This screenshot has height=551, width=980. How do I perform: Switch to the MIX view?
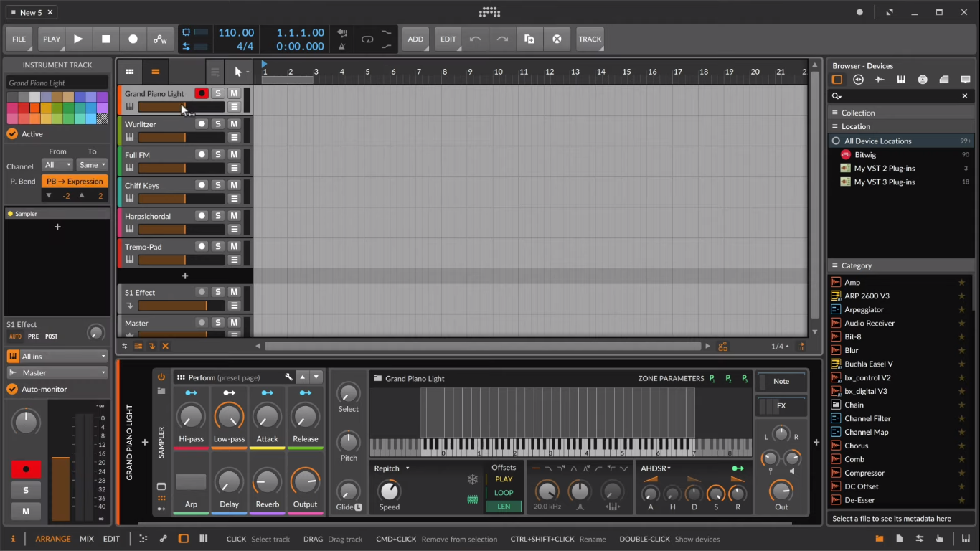[86, 539]
